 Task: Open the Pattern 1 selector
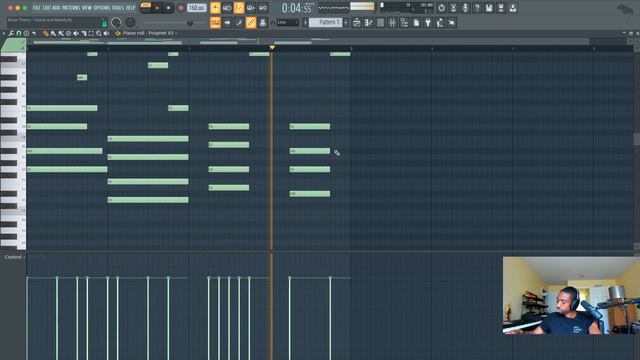pos(325,22)
